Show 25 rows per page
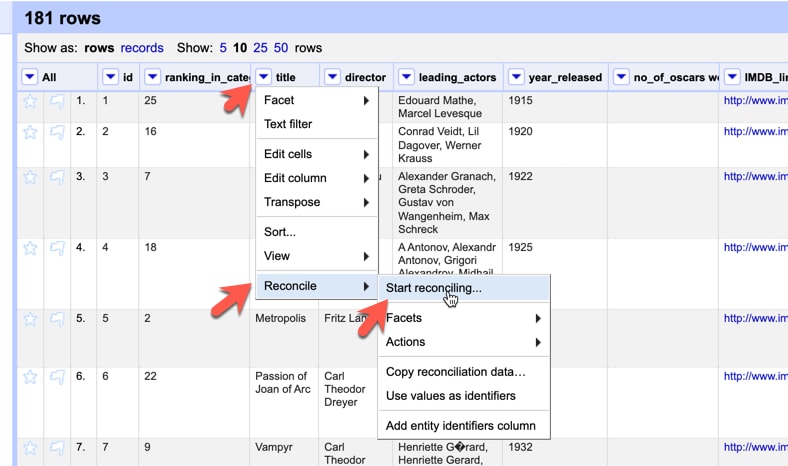The height and width of the screenshot is (466, 788). coord(260,48)
